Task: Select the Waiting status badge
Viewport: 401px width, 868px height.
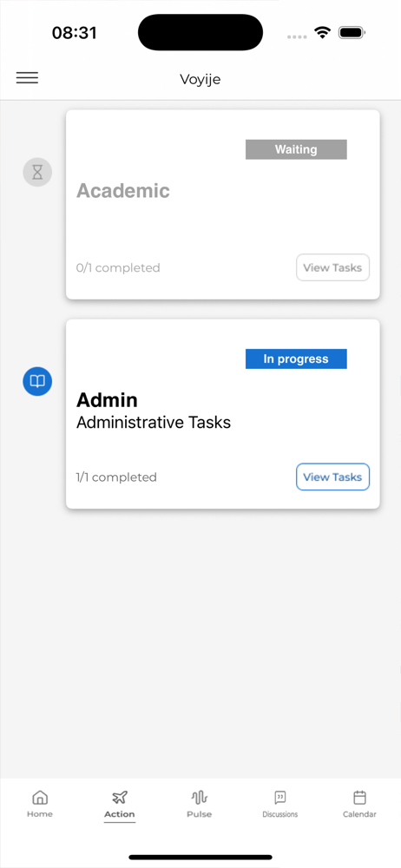Action: 296,149
